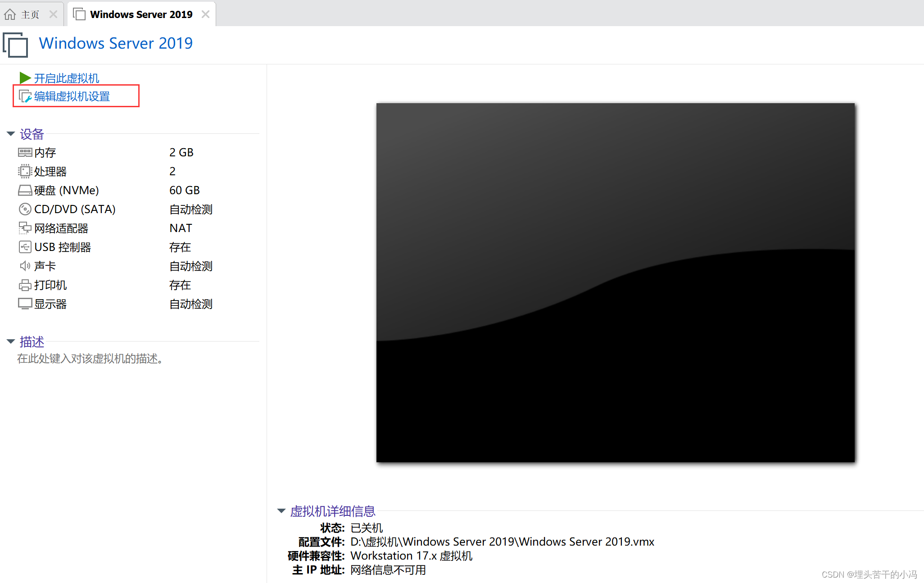Click 开启此虚拟机 link to start VM
This screenshot has width=924, height=583.
click(x=67, y=78)
